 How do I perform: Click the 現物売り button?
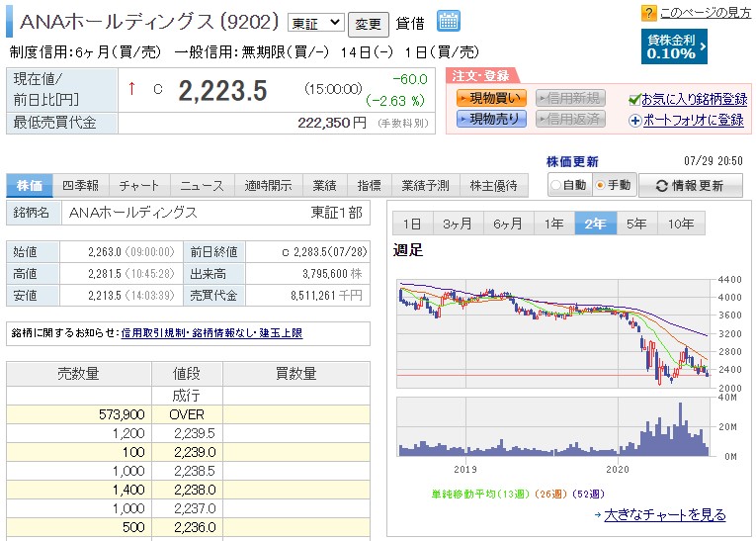coord(491,119)
